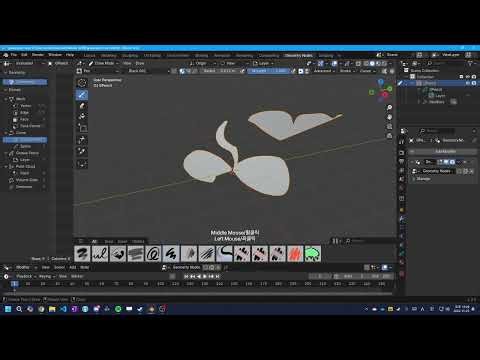Duplicate the Geometry Nodes group with copy icon
This screenshot has width=480, height=360.
pos(466,171)
